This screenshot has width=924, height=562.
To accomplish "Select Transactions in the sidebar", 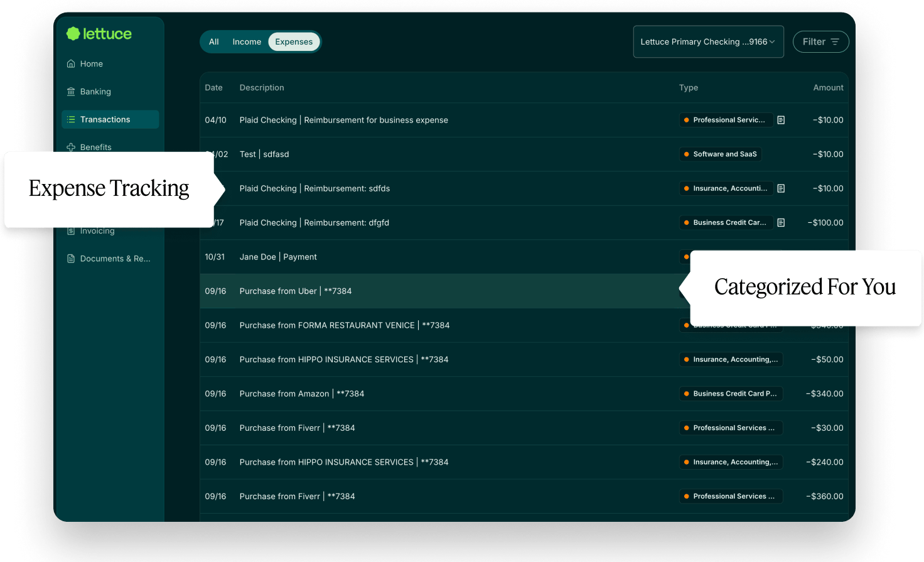I will (110, 119).
